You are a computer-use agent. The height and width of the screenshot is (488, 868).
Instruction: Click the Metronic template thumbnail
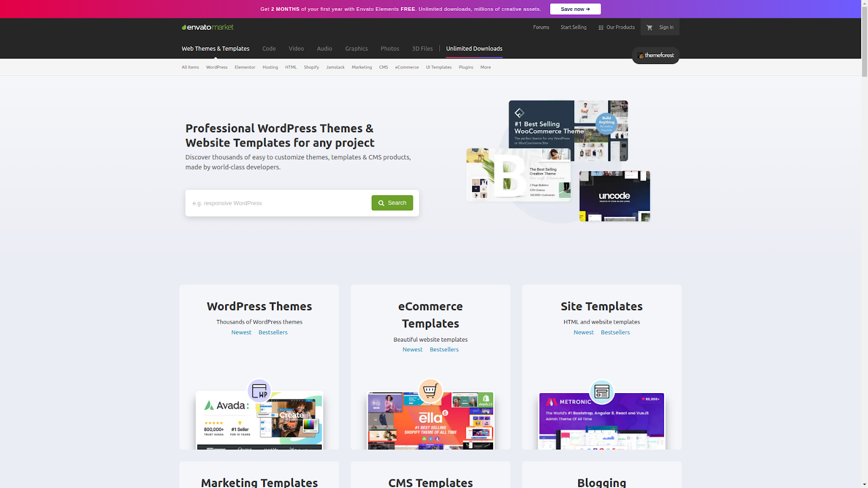602,421
